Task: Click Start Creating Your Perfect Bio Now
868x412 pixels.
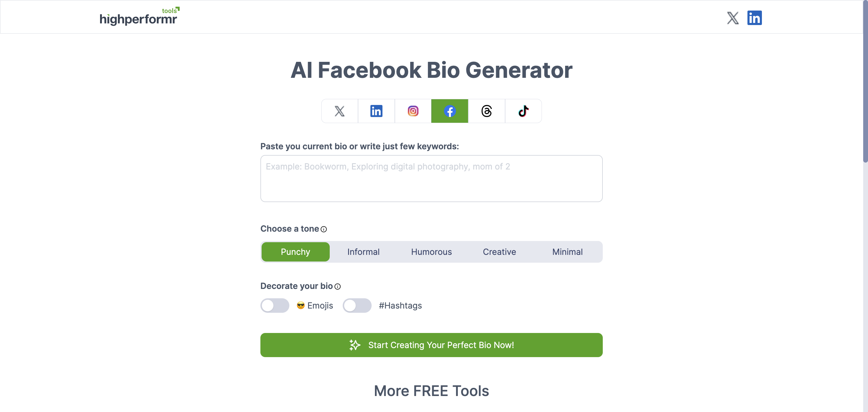Action: (431, 345)
